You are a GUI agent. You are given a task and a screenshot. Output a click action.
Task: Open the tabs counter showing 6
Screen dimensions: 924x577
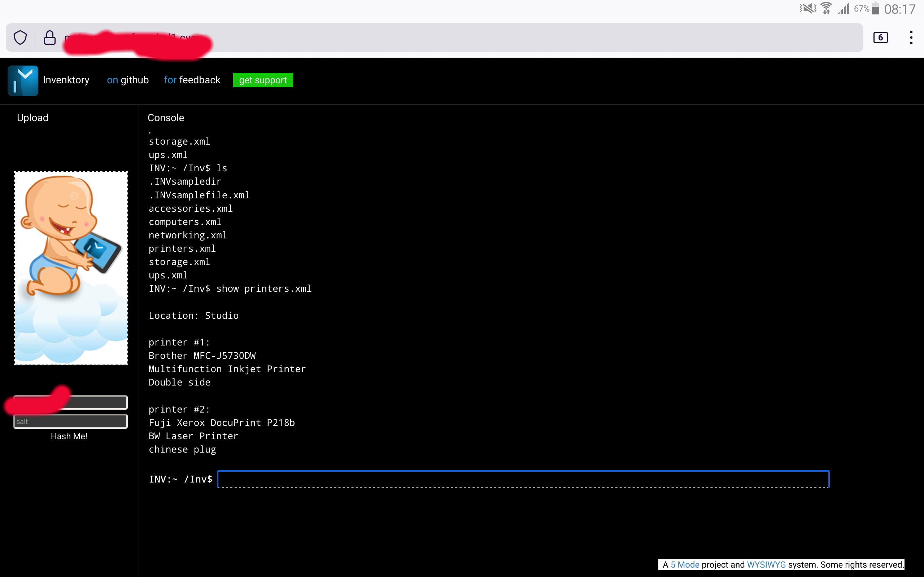coord(880,38)
